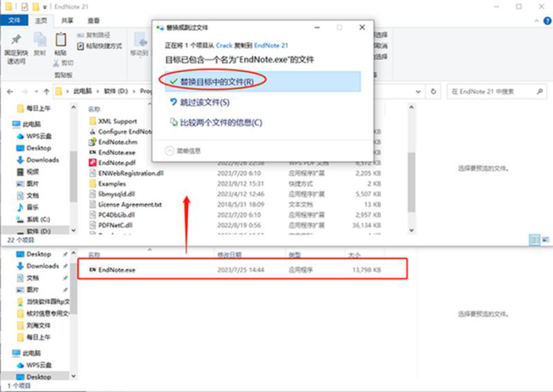Select PC4DbLib.dll file
This screenshot has width=553, height=392.
(x=116, y=215)
